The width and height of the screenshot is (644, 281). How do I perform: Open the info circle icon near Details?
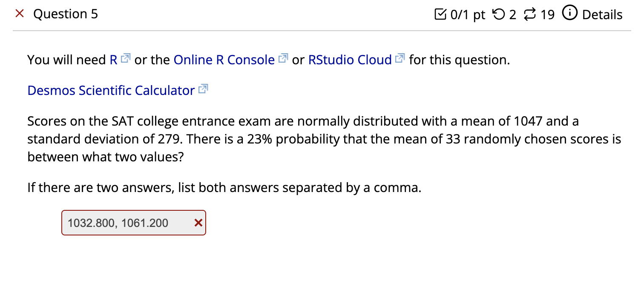[569, 14]
